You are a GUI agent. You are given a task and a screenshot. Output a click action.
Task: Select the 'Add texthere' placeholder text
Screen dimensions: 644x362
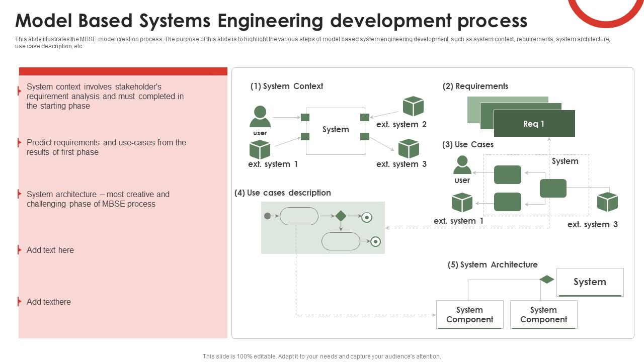49,302
